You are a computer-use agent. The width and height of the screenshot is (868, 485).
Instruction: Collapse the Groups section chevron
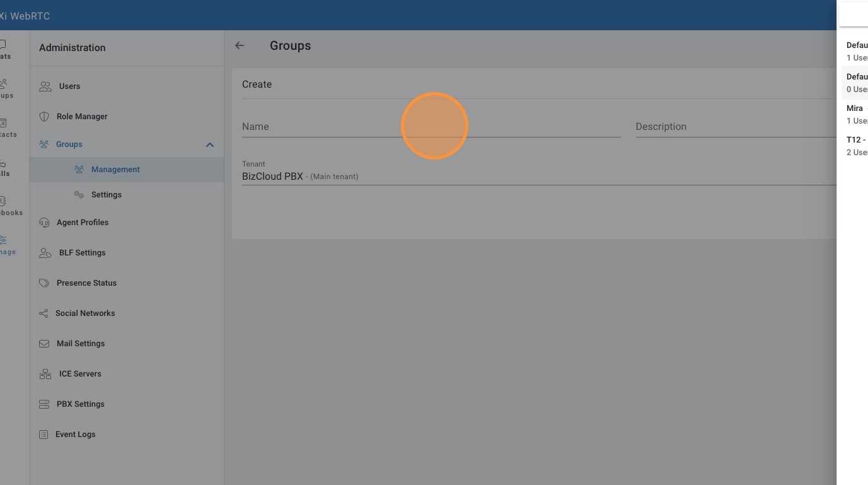pos(210,144)
